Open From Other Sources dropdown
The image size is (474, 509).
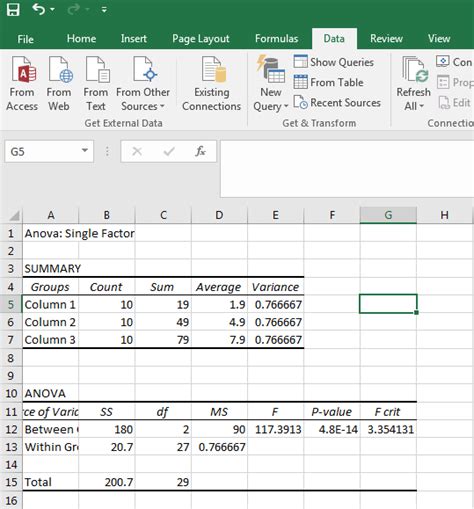(143, 83)
